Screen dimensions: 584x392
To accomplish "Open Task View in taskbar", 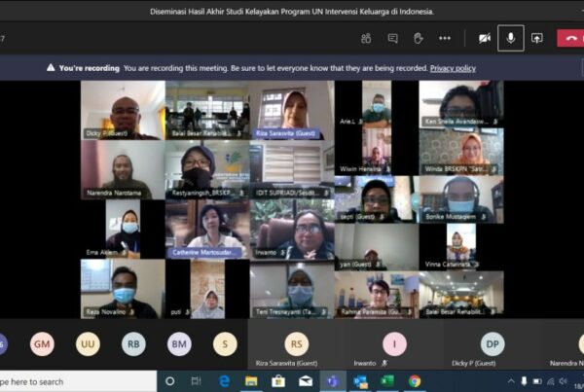I will pos(196,381).
